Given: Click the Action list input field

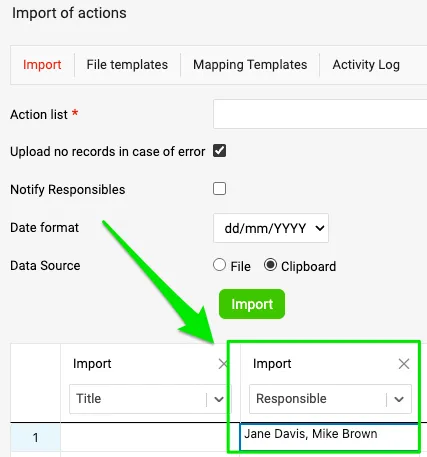Looking at the screenshot, I should click(320, 114).
